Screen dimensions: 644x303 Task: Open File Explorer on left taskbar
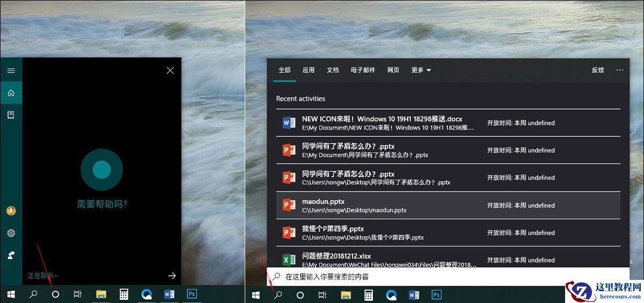(101, 294)
